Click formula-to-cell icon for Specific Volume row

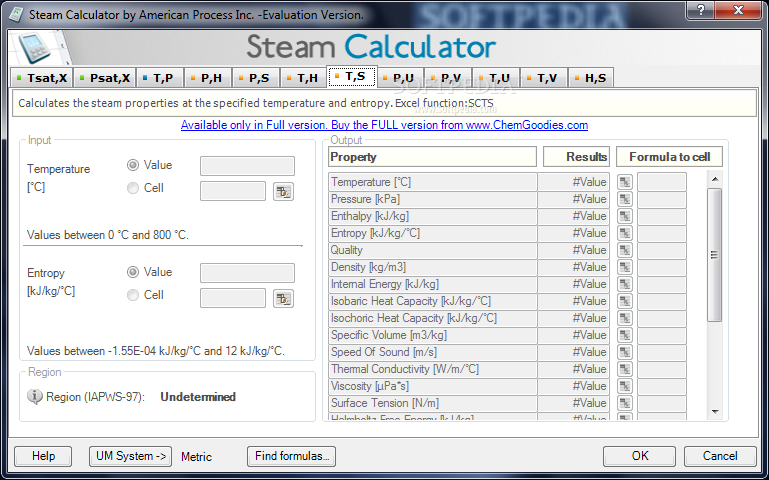(x=624, y=335)
